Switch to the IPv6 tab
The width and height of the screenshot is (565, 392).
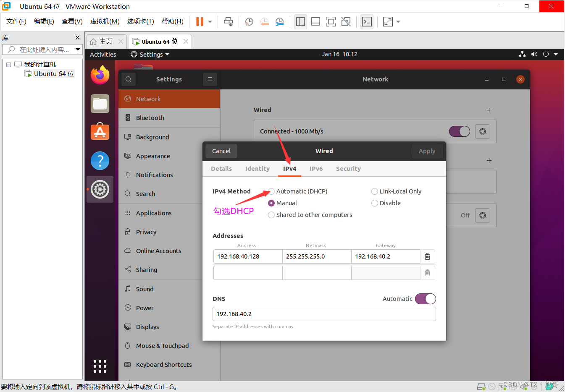pyautogui.click(x=316, y=169)
